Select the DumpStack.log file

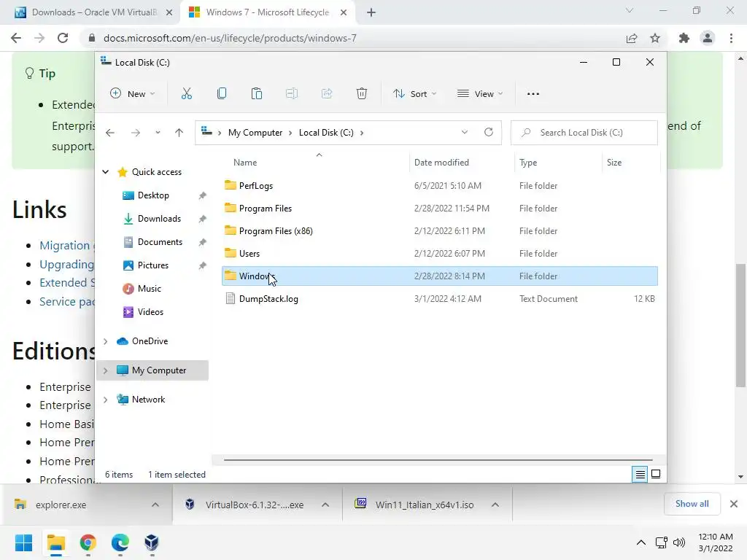pos(439,299)
